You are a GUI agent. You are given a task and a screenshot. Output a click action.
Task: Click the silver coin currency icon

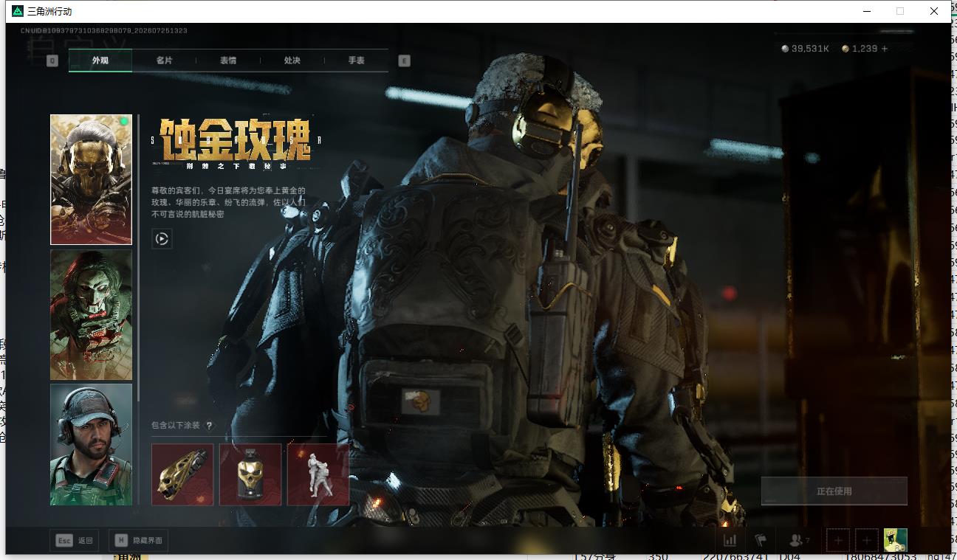[x=785, y=49]
